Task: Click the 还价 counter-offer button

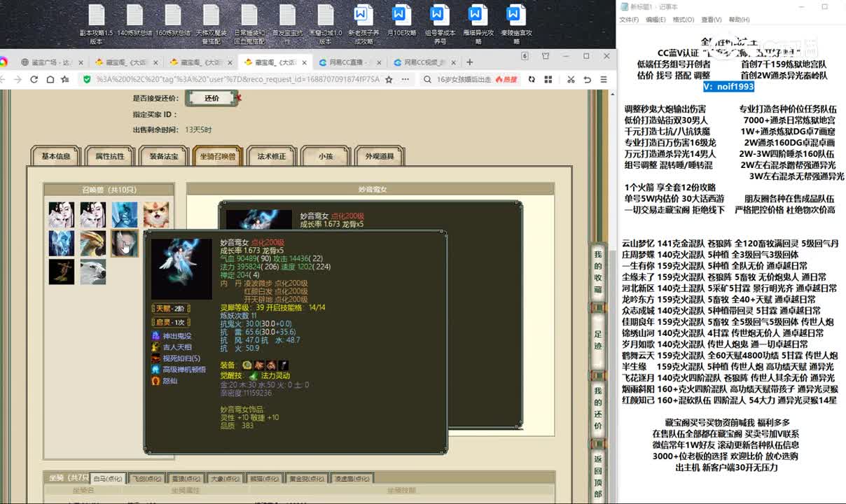Action: click(211, 98)
